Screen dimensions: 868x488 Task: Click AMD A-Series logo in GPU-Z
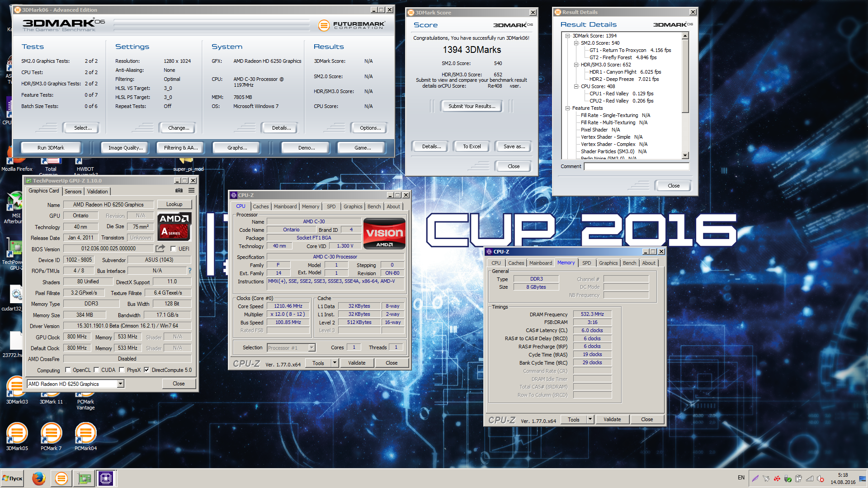click(175, 226)
